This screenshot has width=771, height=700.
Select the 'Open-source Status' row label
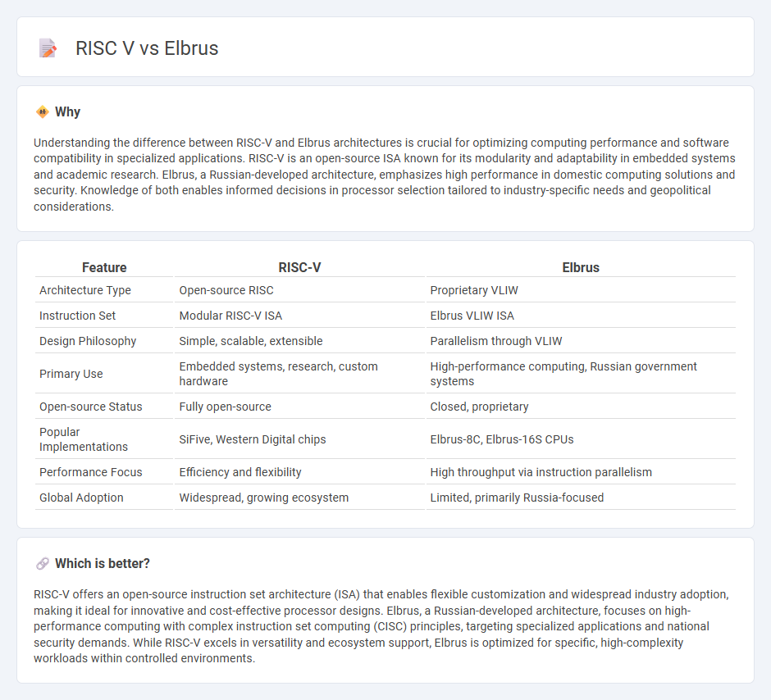coord(90,407)
